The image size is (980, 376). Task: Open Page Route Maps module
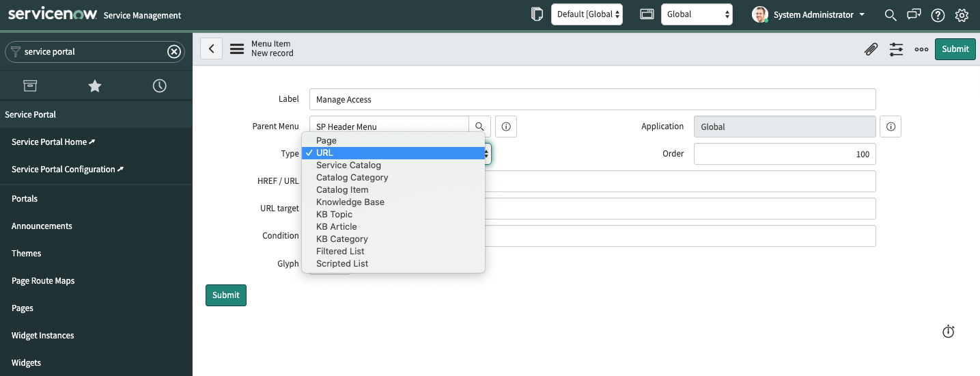43,280
